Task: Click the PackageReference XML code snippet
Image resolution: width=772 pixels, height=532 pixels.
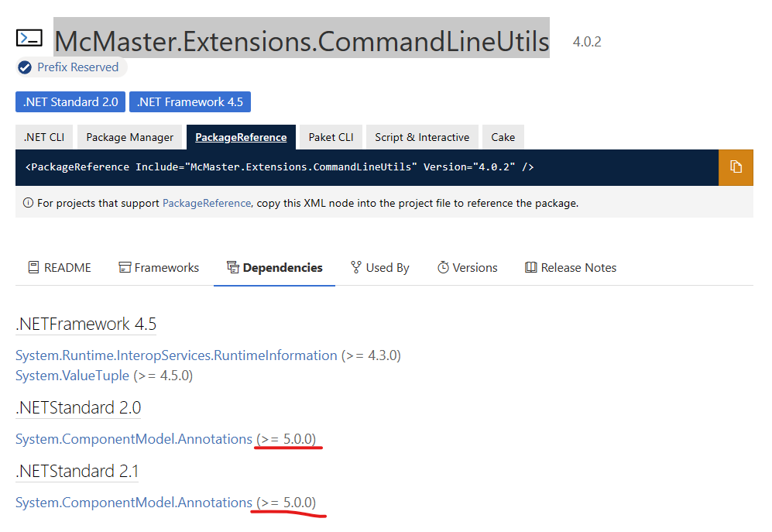Action: pyautogui.click(x=280, y=167)
